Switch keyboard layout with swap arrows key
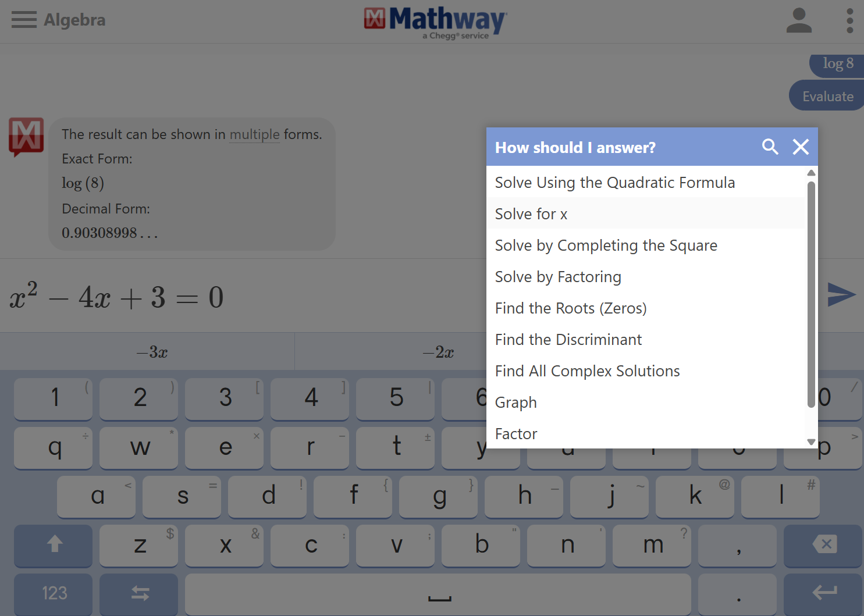Screen dimensions: 864x616 click(139, 594)
